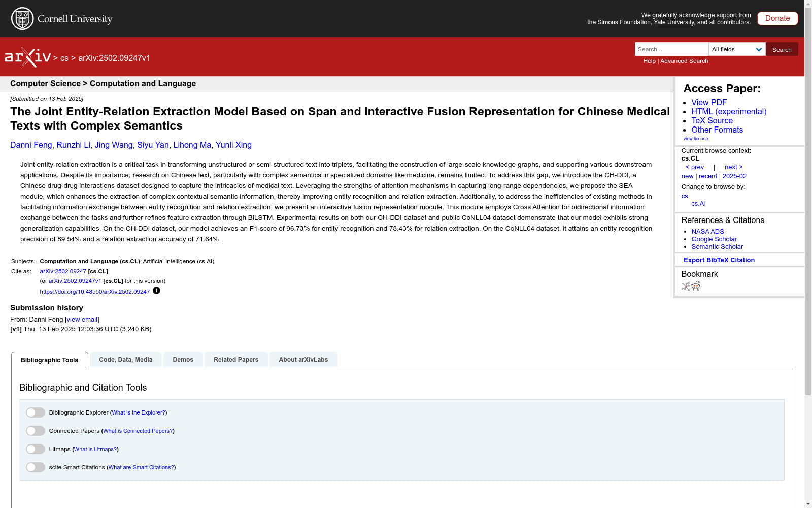
Task: Click the Donate button
Action: click(x=777, y=18)
